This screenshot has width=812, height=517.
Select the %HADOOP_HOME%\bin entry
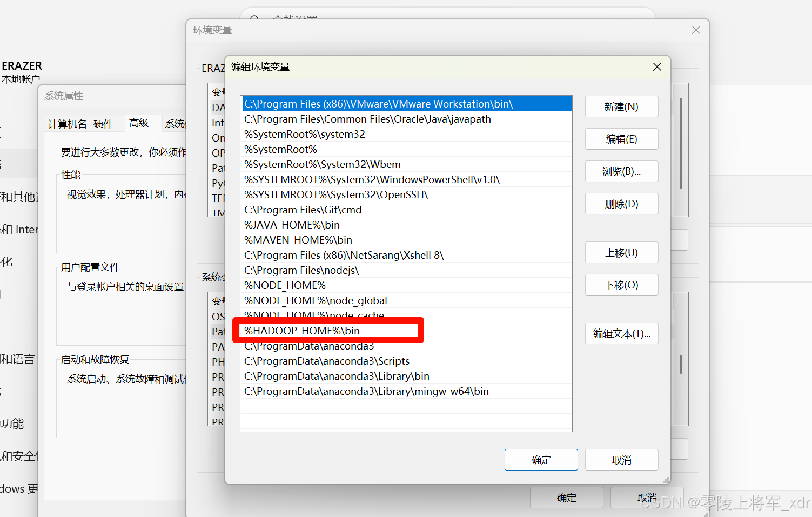click(x=407, y=331)
